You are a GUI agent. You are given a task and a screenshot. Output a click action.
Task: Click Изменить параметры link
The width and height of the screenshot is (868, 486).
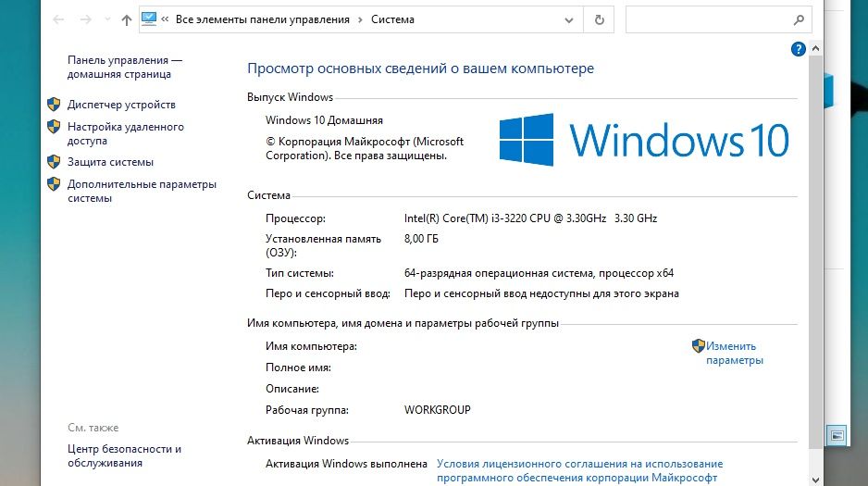(x=734, y=353)
